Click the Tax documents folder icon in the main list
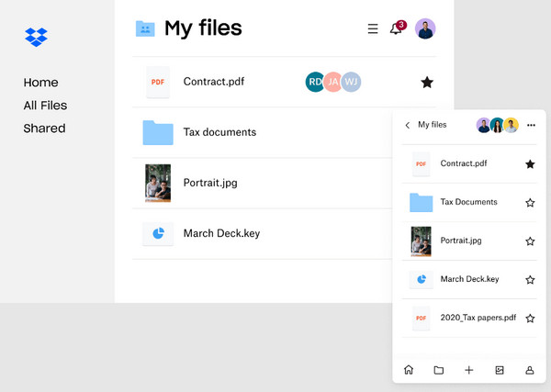The image size is (551, 392). (158, 132)
